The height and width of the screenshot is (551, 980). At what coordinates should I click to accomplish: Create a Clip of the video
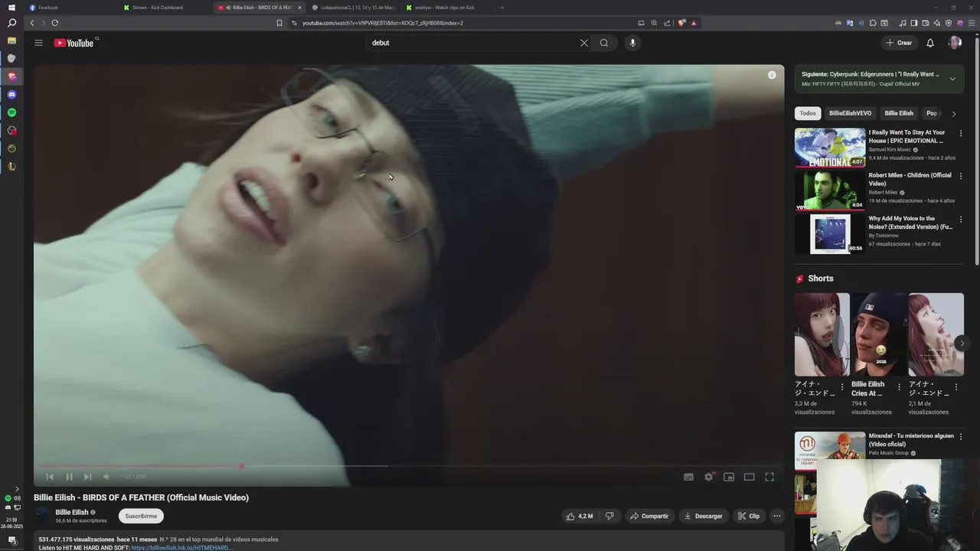749,516
